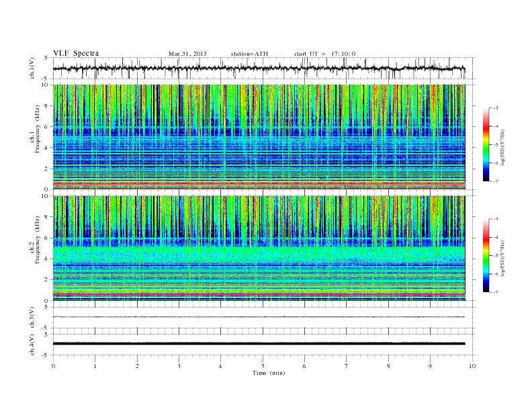Click the time axis tick label '0'
Image resolution: width=532 pixels, height=411 pixels.
[53, 366]
